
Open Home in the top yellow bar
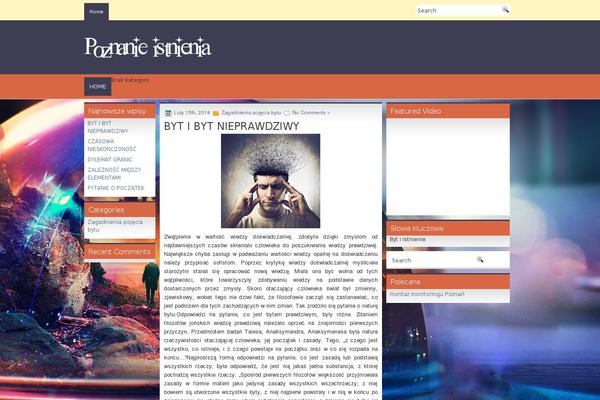click(x=96, y=12)
